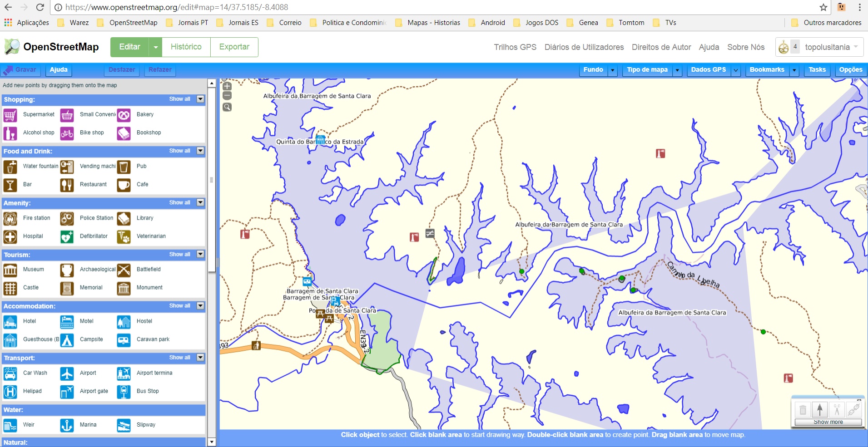
Task: Show all Shopping items
Action: 179,99
